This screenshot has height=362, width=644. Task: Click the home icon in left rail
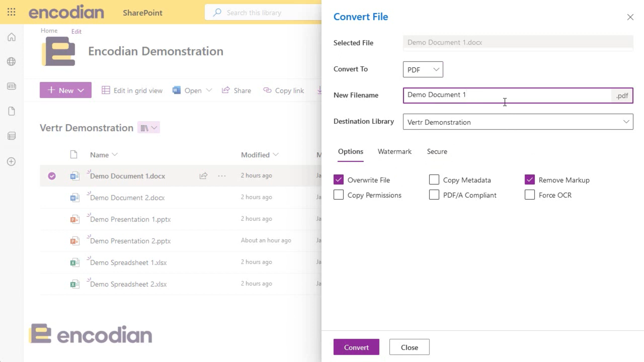click(x=11, y=37)
